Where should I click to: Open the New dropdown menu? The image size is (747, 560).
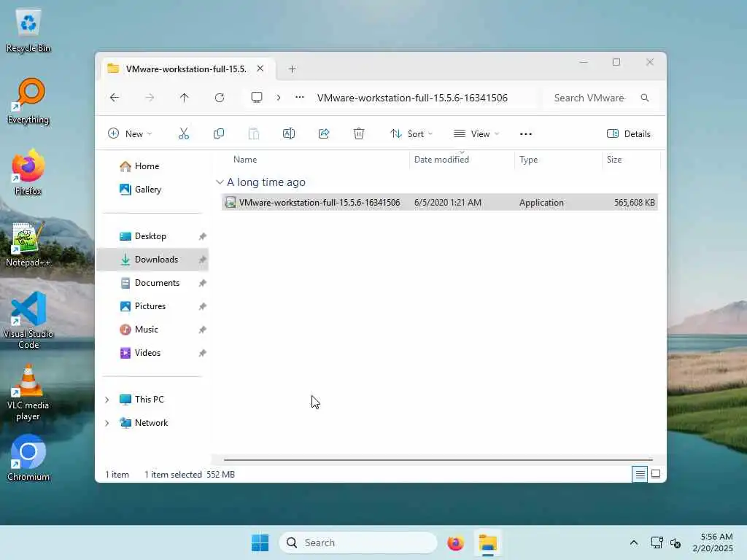click(130, 134)
